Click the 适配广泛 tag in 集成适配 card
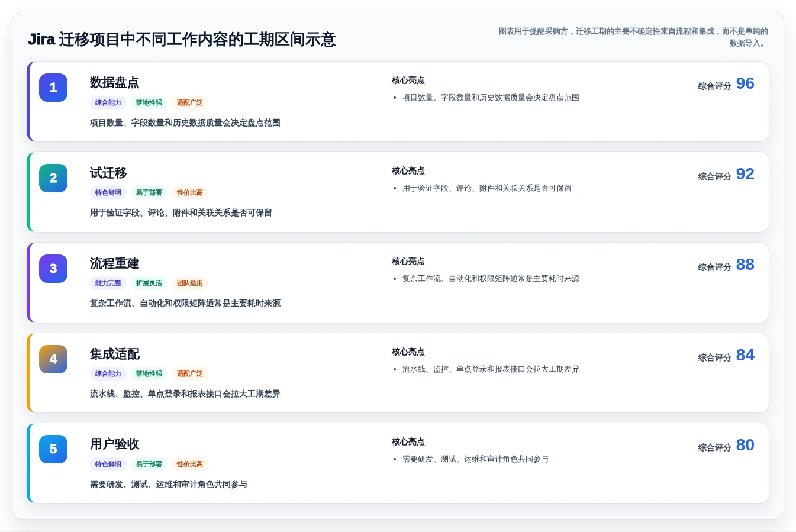This screenshot has height=532, width=796. tap(190, 374)
